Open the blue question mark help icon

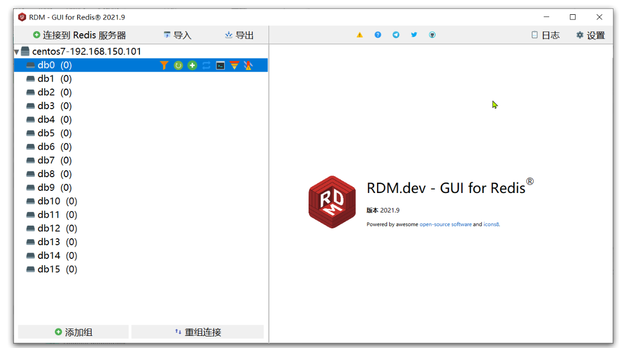[x=378, y=35]
